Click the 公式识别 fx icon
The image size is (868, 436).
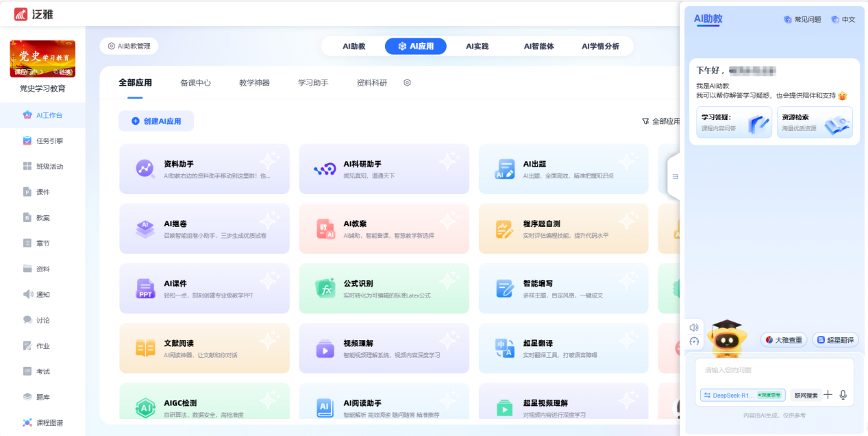[325, 289]
